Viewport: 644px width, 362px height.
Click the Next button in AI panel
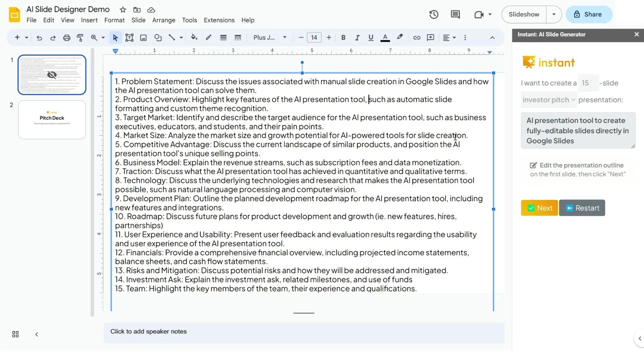click(539, 208)
